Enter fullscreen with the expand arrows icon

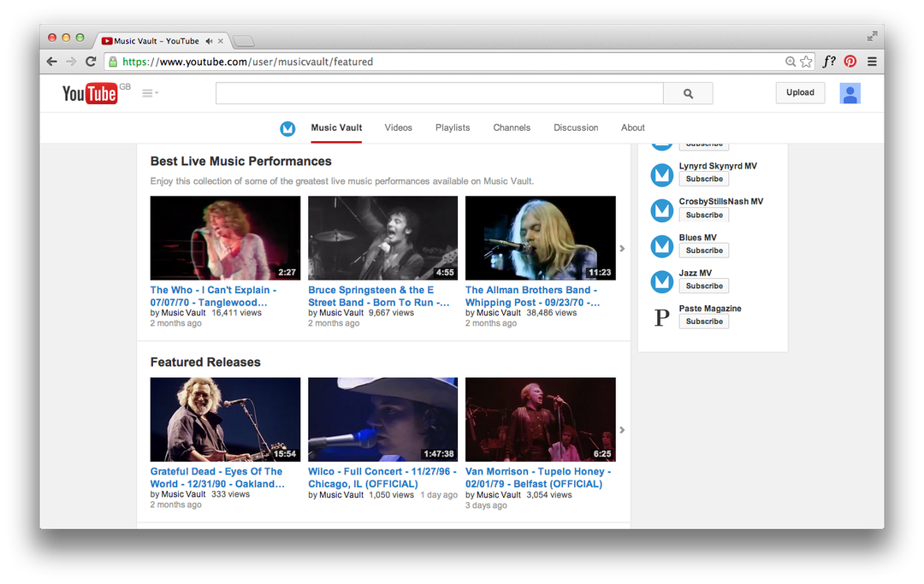coord(872,36)
